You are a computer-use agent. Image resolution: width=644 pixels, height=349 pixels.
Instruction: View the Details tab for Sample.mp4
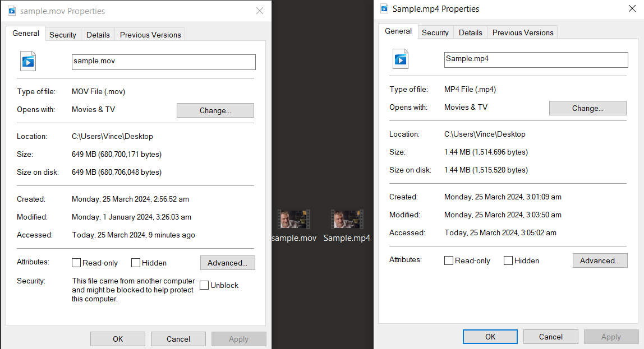[470, 32]
